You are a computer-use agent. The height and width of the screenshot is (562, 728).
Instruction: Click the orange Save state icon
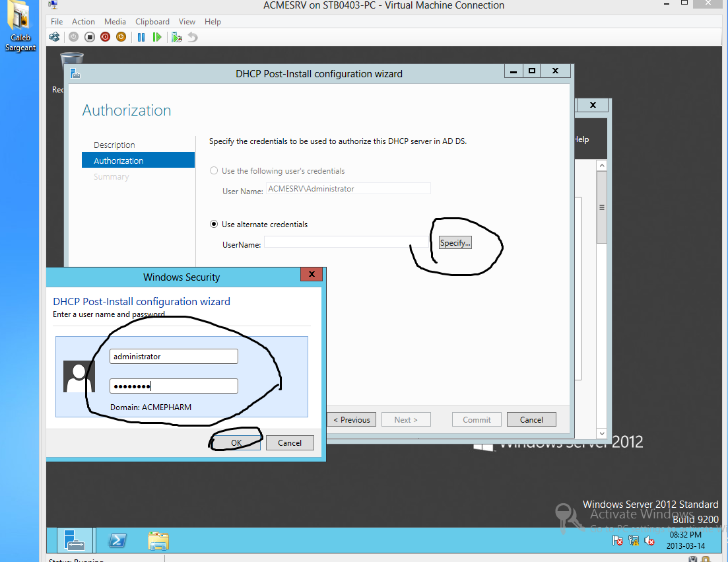(121, 37)
